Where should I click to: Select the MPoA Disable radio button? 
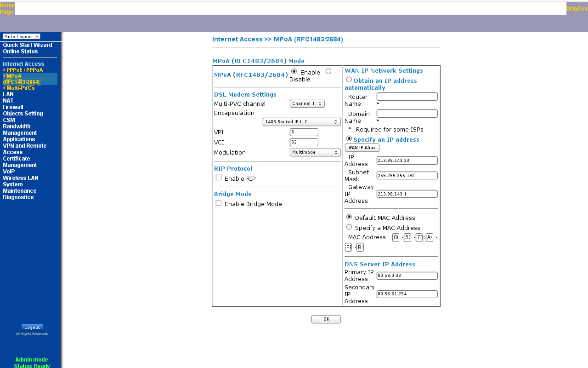click(x=328, y=71)
